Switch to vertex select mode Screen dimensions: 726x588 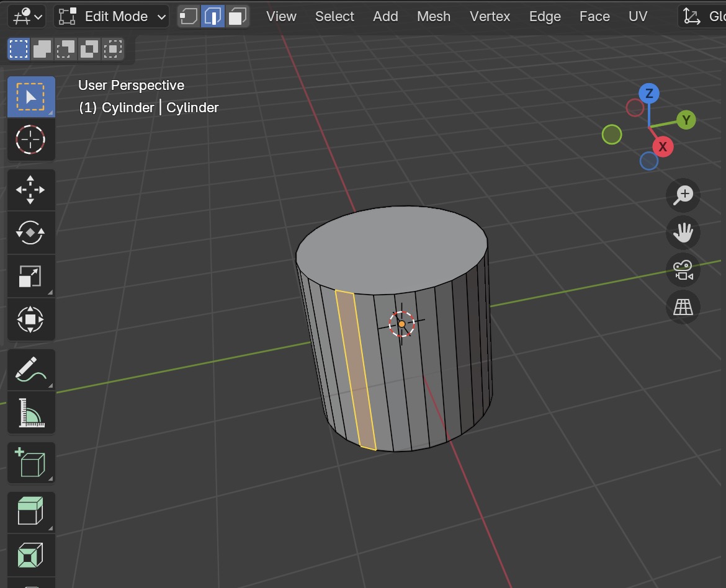pyautogui.click(x=189, y=17)
